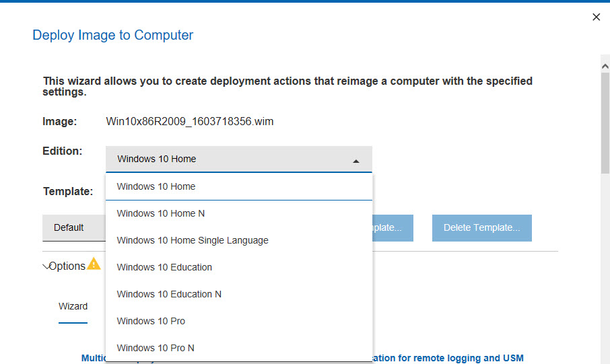This screenshot has width=610, height=364.
Task: Click the scrollbar track below the thumb
Action: tap(605, 269)
